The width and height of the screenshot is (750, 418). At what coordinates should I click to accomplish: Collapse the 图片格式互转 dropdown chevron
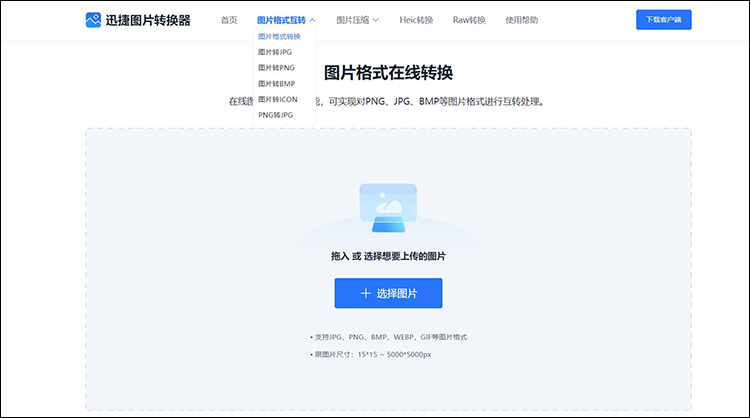pyautogui.click(x=312, y=20)
